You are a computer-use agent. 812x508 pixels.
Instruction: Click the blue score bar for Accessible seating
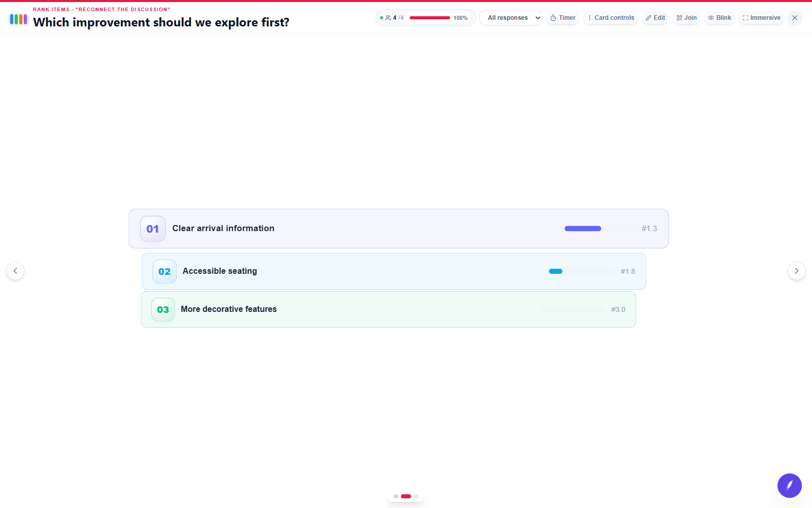point(556,271)
